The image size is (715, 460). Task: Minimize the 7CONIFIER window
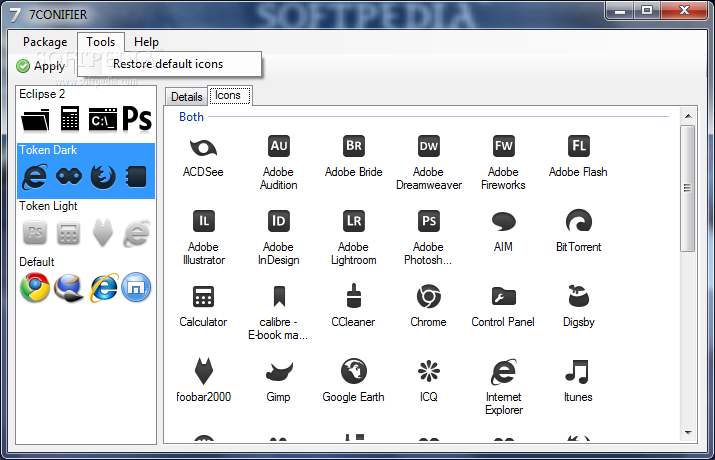[620, 11]
